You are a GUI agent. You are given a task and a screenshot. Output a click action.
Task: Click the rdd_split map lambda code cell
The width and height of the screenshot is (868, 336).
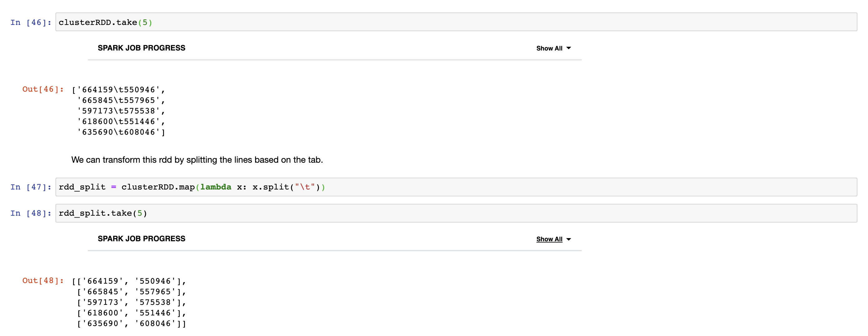point(456,187)
